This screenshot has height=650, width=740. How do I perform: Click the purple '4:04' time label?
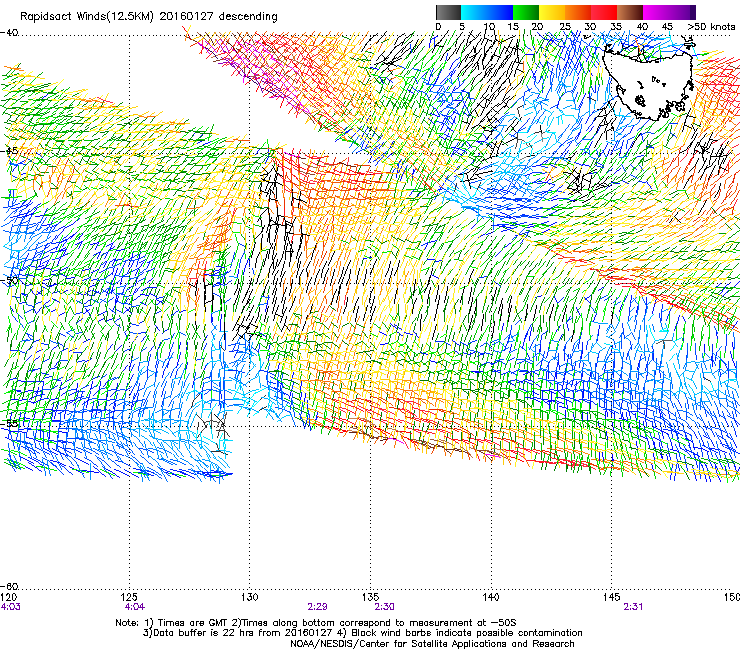(x=135, y=607)
